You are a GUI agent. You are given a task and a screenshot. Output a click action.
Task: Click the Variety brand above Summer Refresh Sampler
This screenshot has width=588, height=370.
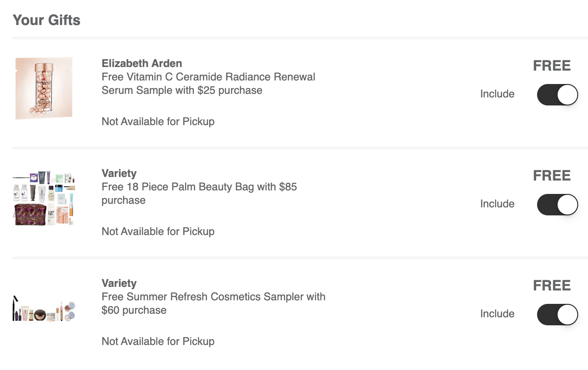pyautogui.click(x=119, y=283)
